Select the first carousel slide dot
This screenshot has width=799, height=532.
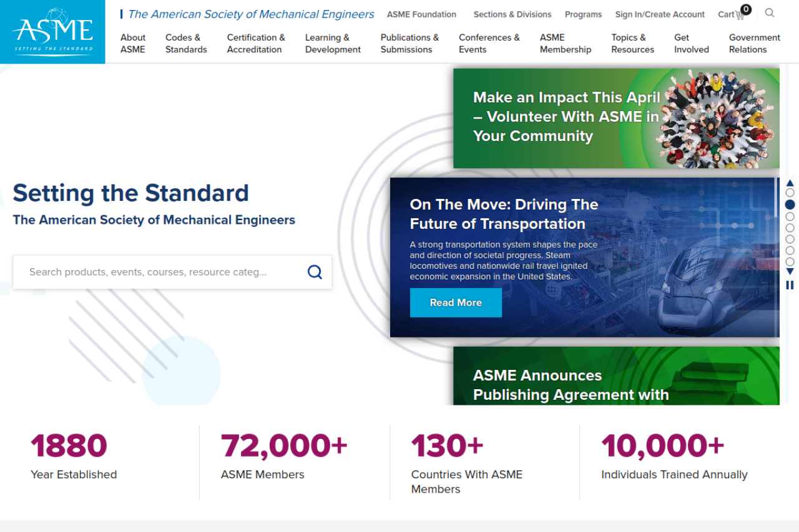tap(790, 193)
